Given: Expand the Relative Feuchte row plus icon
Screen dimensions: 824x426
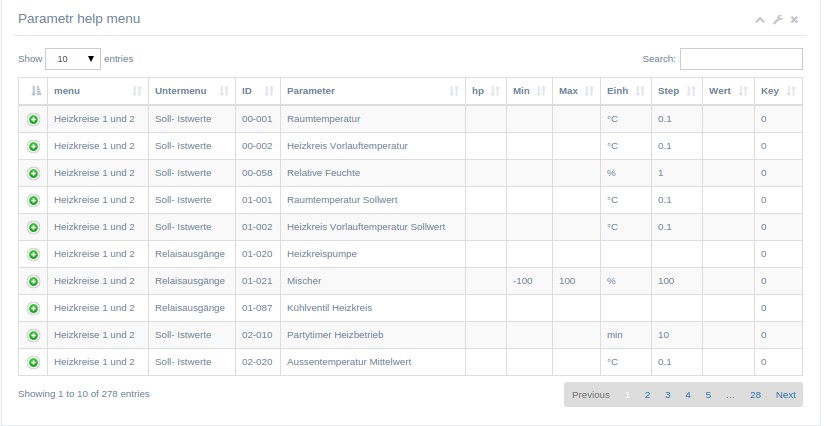Looking at the screenshot, I should 33,173.
